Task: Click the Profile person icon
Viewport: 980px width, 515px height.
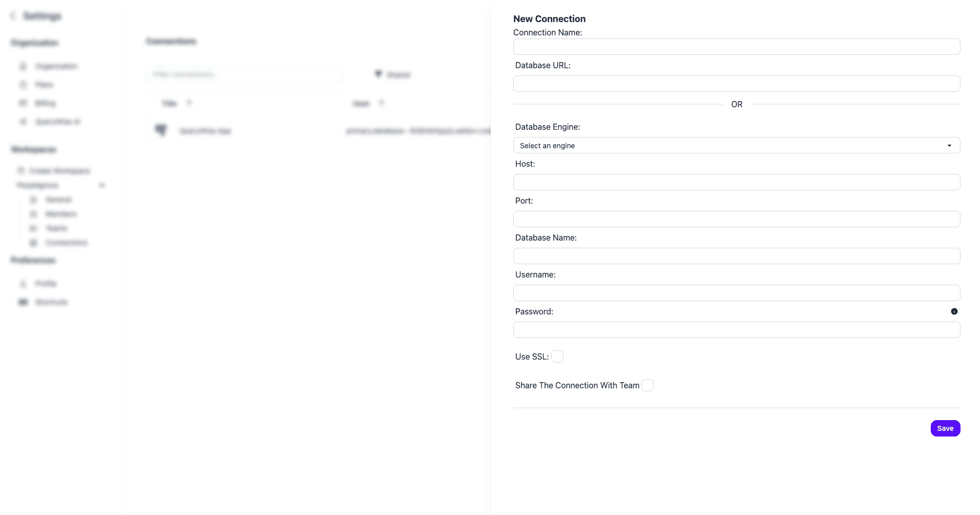Action: 23,284
